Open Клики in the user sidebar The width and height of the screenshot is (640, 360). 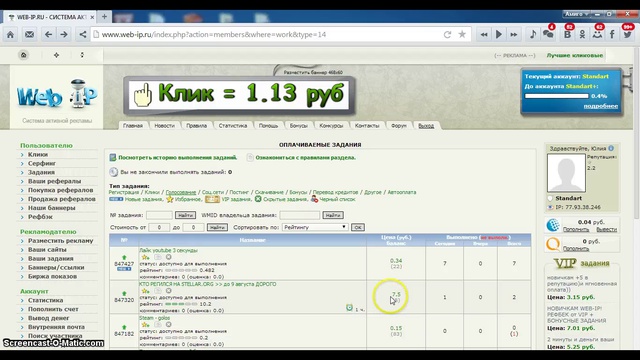(x=38, y=154)
